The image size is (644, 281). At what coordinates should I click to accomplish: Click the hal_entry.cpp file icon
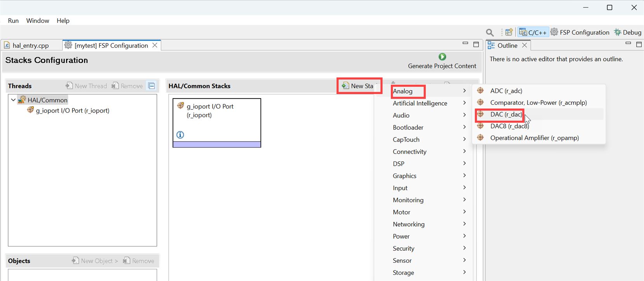7,45
